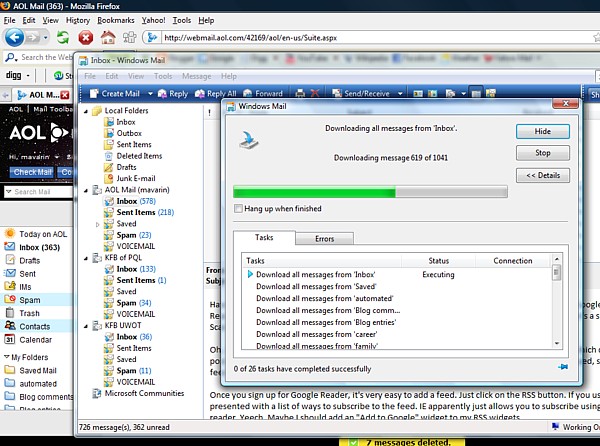600x446 pixels.
Task: Open AOL Contacts
Action: (28, 326)
